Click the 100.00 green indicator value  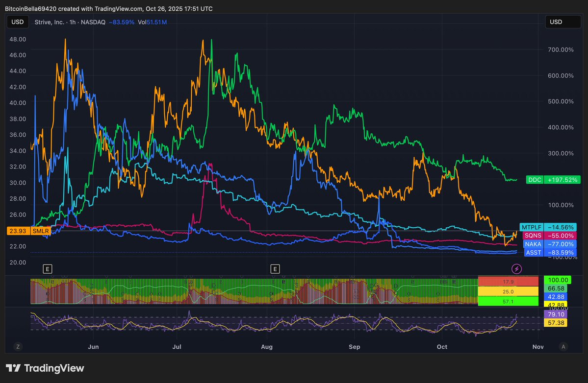pos(558,280)
